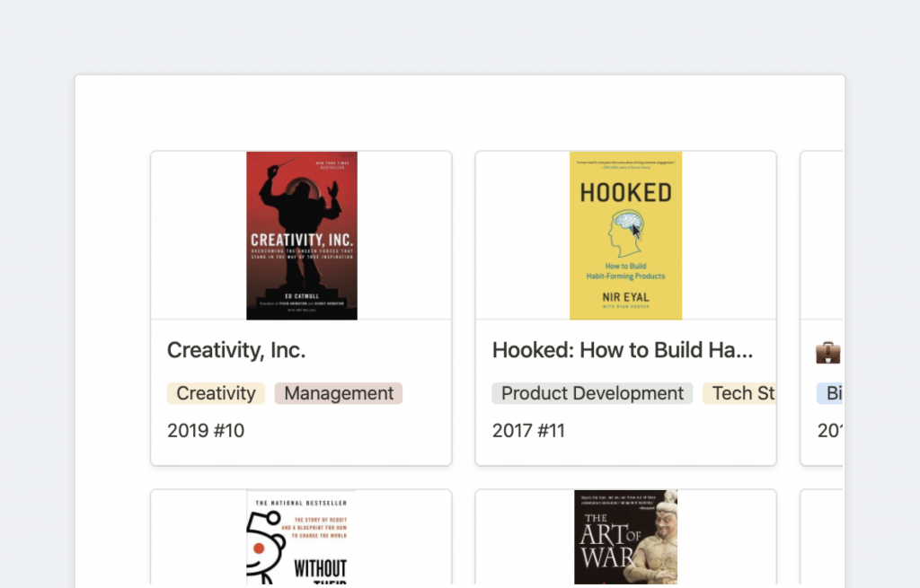Click the 'Creativity, Inc.' card title
The image size is (920, 588).
pyautogui.click(x=236, y=350)
